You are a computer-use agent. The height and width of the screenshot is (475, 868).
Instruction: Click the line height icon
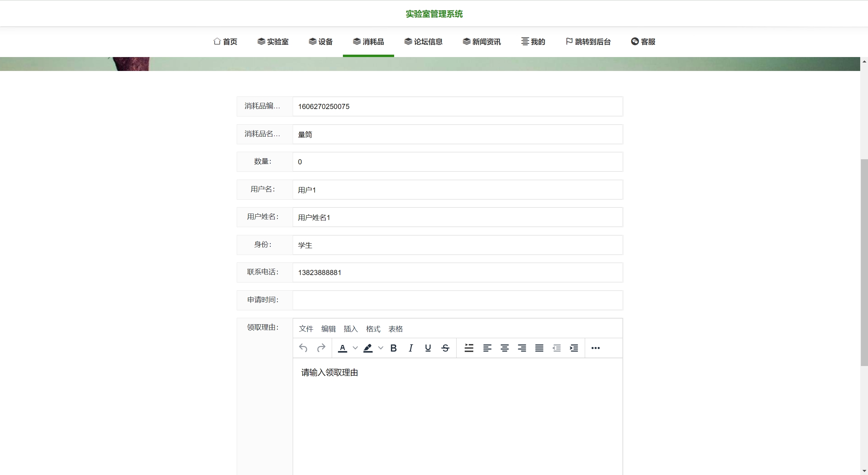pyautogui.click(x=469, y=348)
